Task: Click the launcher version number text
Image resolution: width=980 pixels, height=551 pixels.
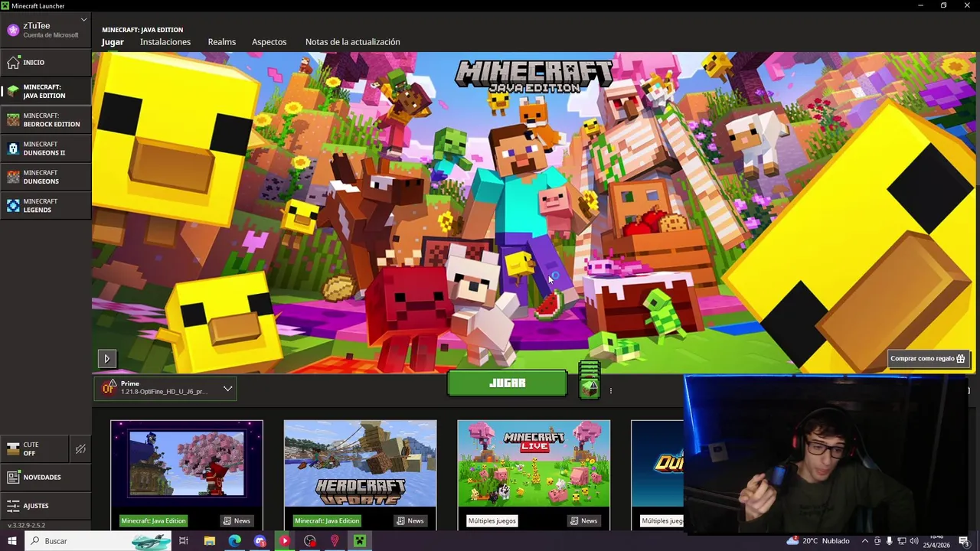Action: coord(26,526)
